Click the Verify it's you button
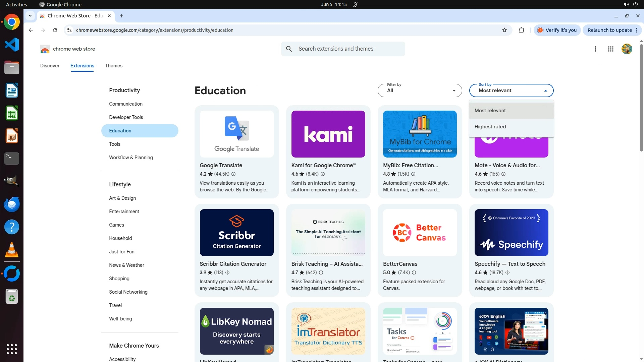 click(557, 30)
